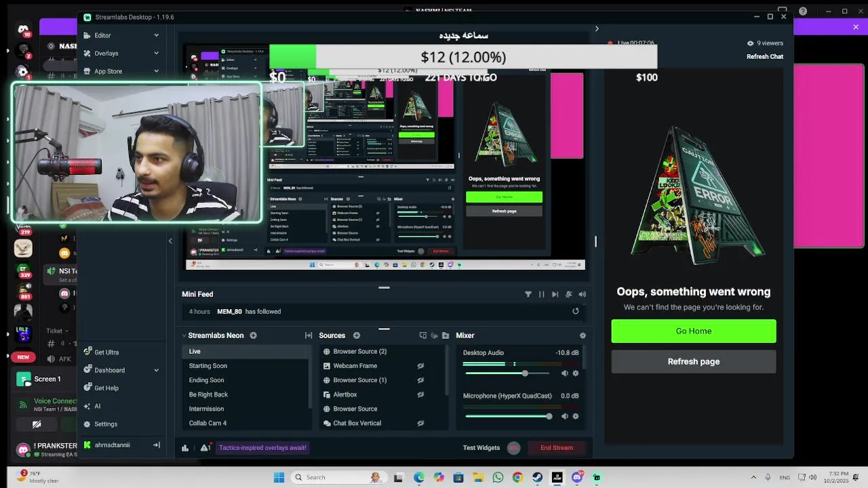Click the Test Widgets button

point(481,447)
